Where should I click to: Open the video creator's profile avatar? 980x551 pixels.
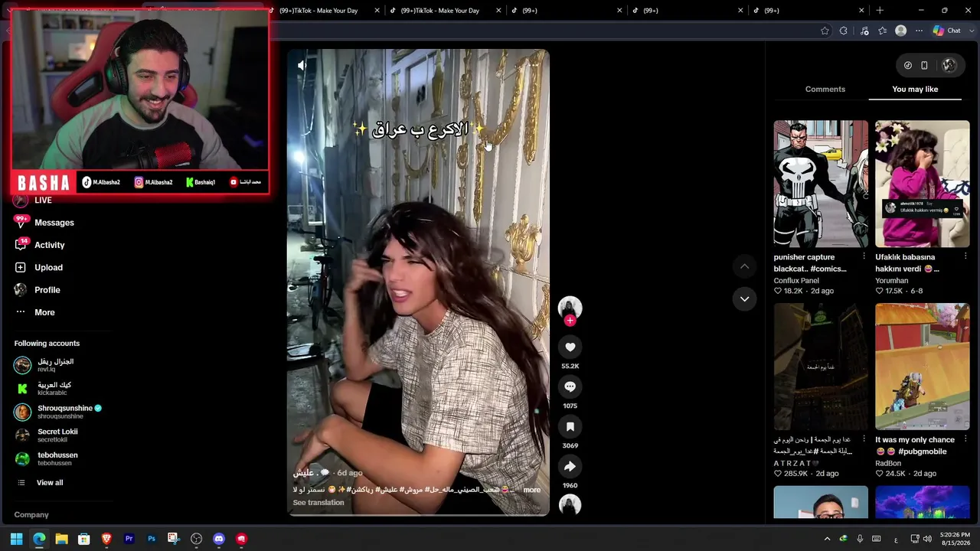pyautogui.click(x=570, y=308)
